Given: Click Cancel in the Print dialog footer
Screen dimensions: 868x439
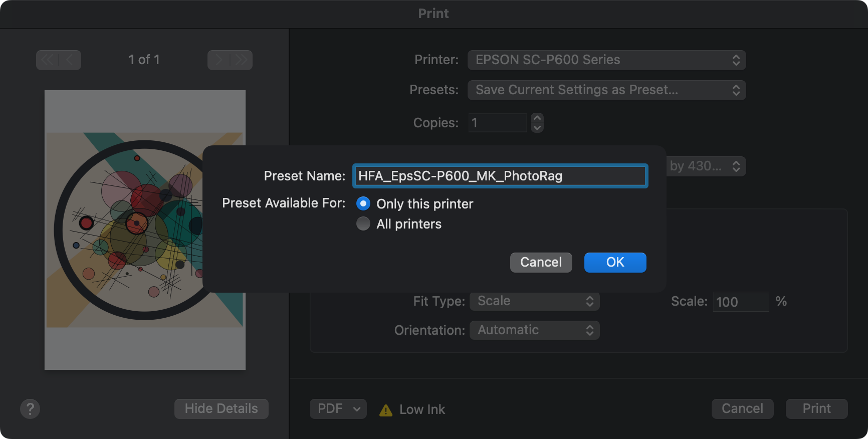Looking at the screenshot, I should pyautogui.click(x=742, y=409).
